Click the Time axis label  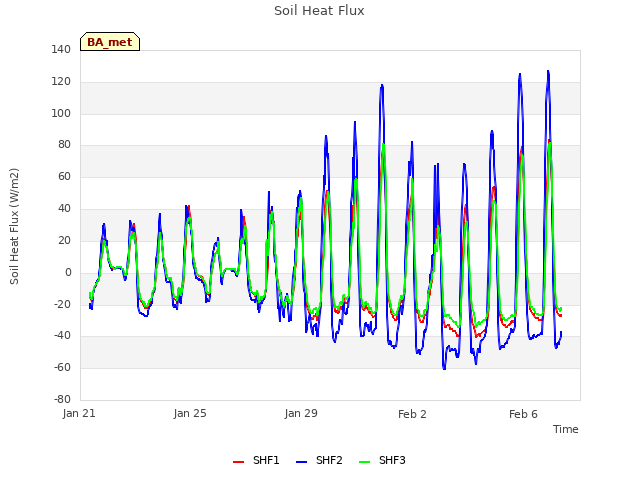tap(566, 429)
